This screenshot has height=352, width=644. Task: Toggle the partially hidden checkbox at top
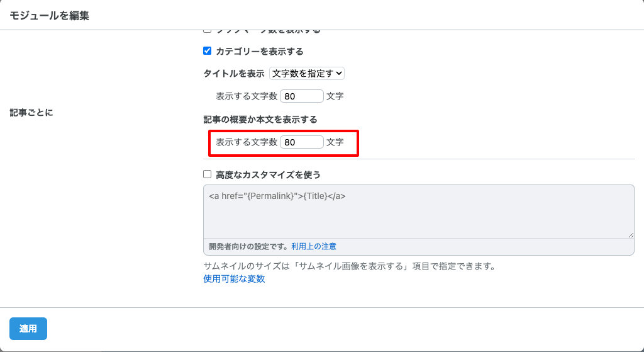click(x=208, y=31)
